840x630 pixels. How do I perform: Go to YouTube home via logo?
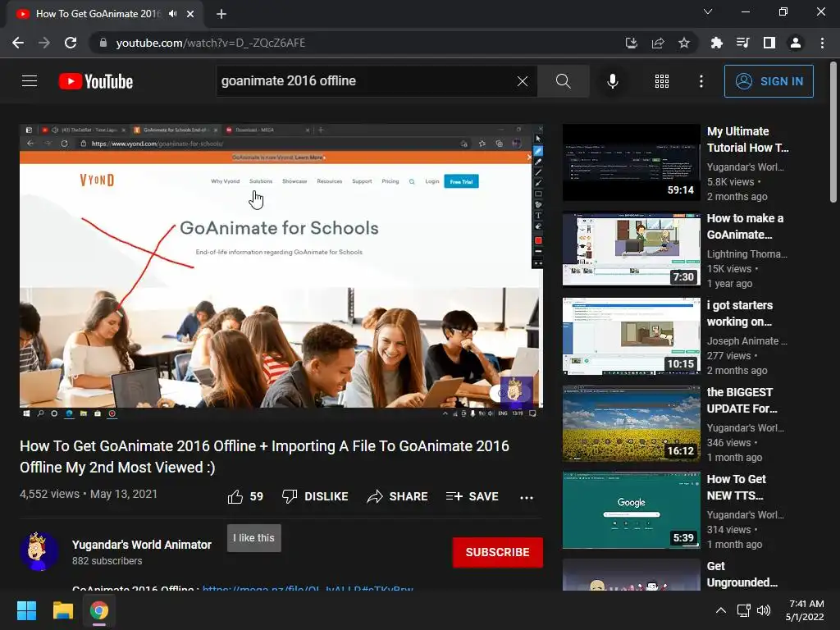pos(96,81)
